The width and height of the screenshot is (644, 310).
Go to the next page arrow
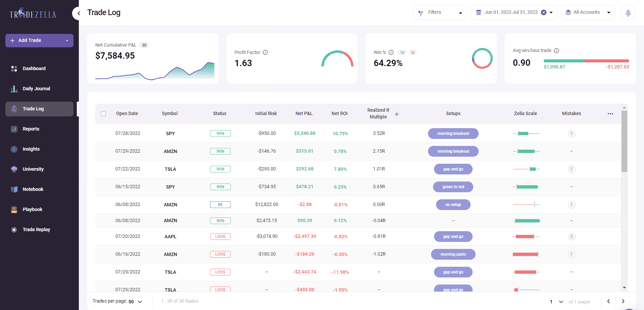point(623,301)
